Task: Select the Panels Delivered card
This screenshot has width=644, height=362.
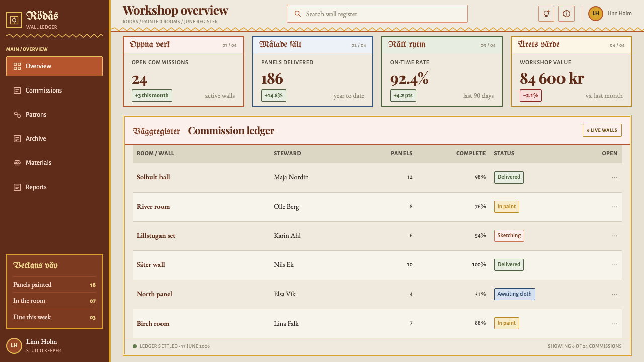Action: point(313,71)
